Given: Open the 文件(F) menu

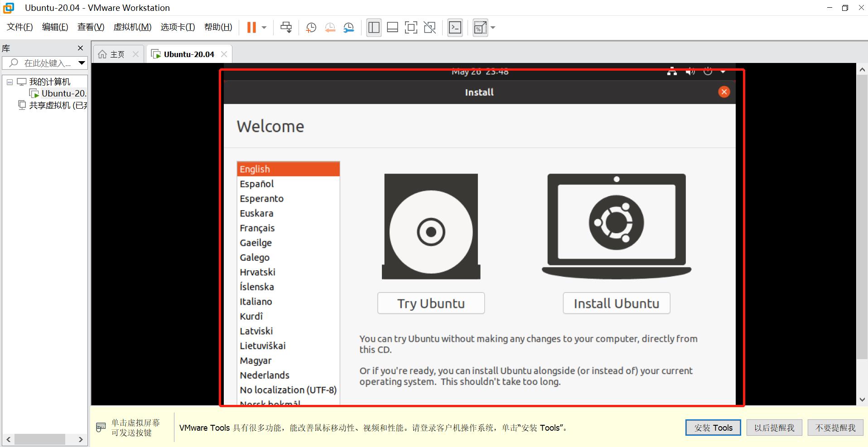Looking at the screenshot, I should (20, 27).
